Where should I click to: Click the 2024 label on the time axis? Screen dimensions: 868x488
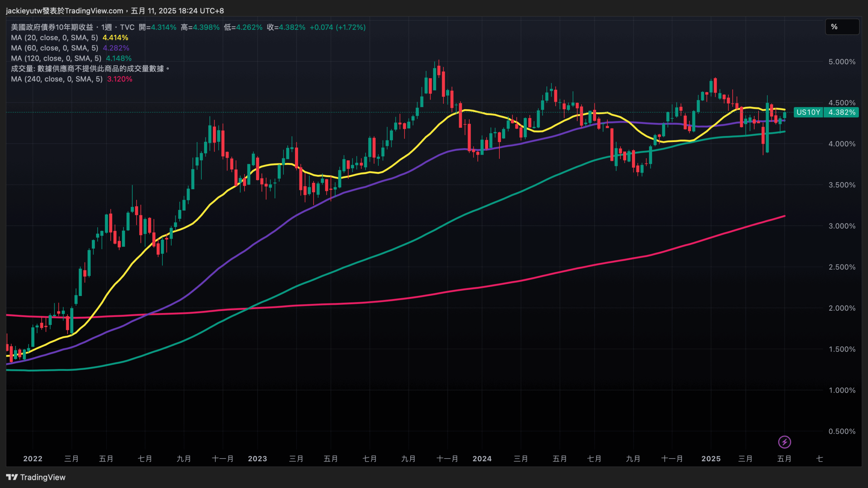point(482,458)
